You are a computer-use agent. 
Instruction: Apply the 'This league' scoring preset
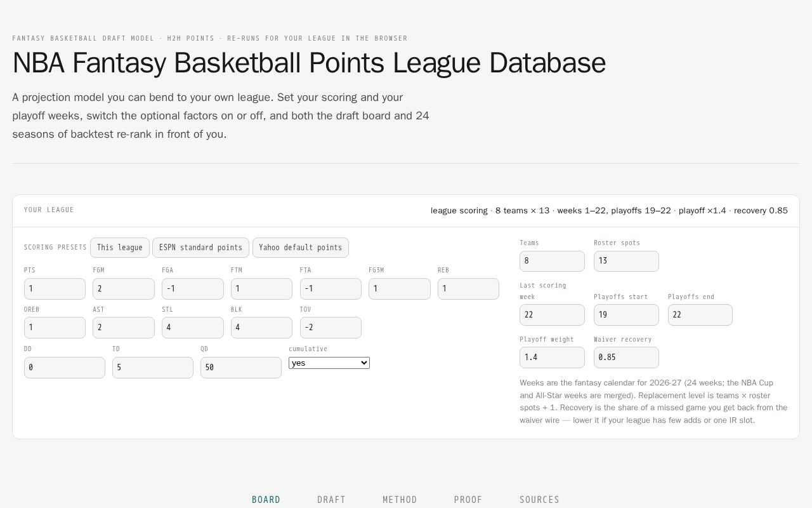tap(120, 248)
